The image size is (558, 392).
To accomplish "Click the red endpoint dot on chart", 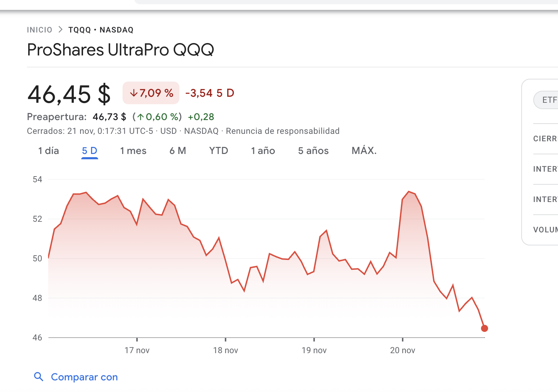I will click(x=485, y=328).
